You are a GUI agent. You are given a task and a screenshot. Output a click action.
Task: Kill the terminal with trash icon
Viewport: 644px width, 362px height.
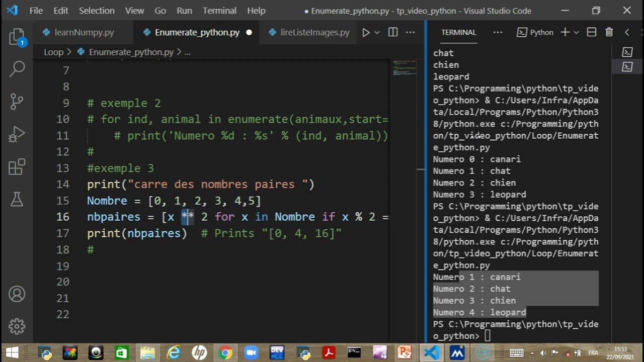tap(609, 32)
